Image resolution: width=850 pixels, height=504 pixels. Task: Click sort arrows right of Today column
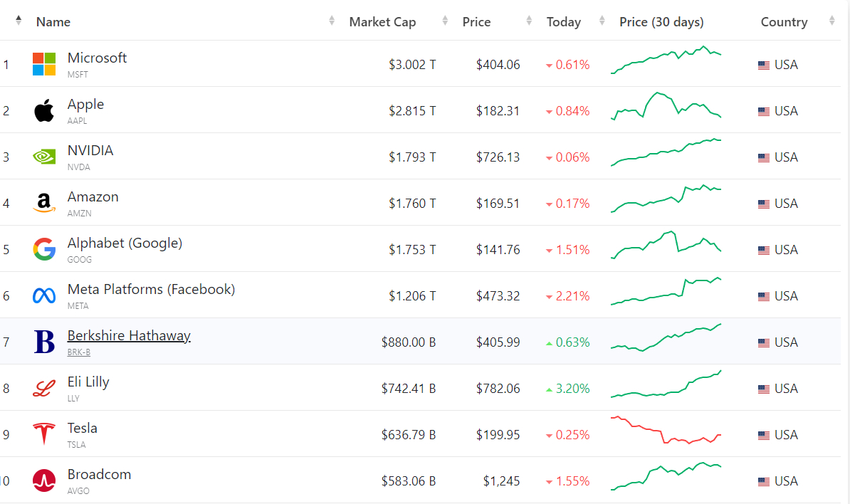point(602,21)
